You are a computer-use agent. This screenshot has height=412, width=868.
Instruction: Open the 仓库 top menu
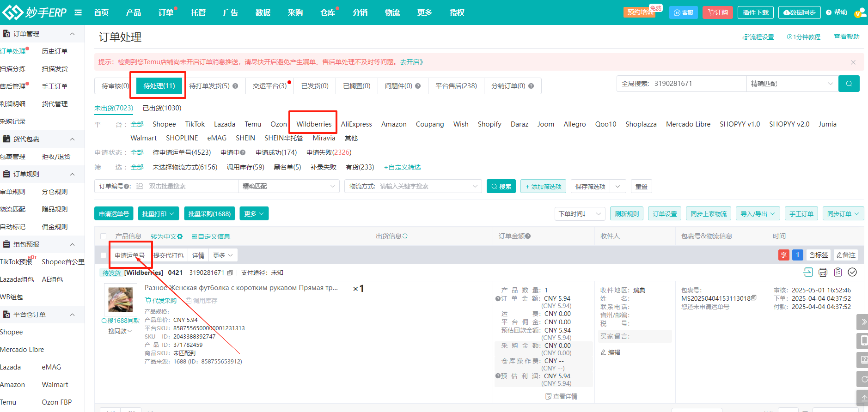click(328, 12)
